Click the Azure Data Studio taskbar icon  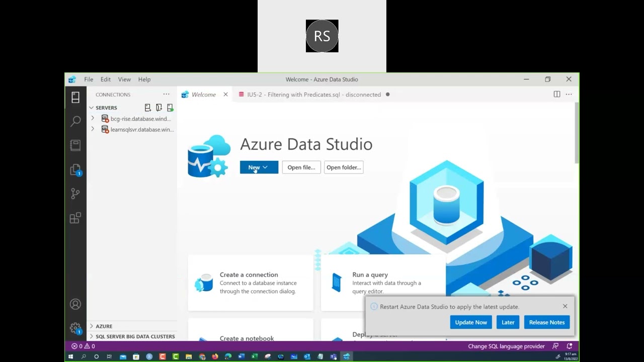[346, 356]
